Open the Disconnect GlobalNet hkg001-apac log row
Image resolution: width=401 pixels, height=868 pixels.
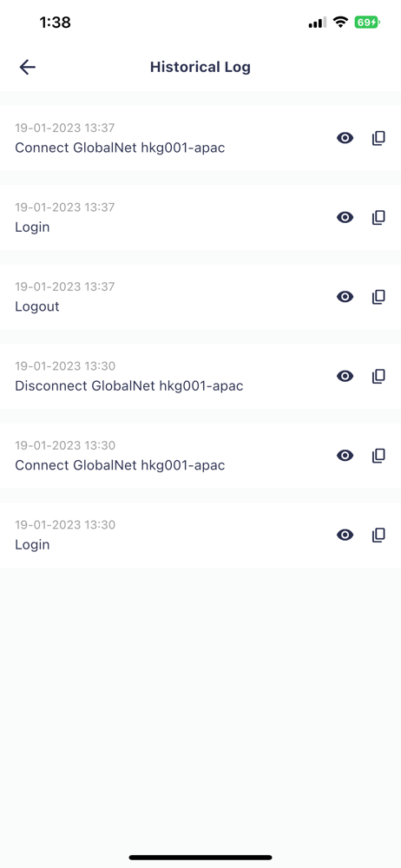tap(200, 377)
